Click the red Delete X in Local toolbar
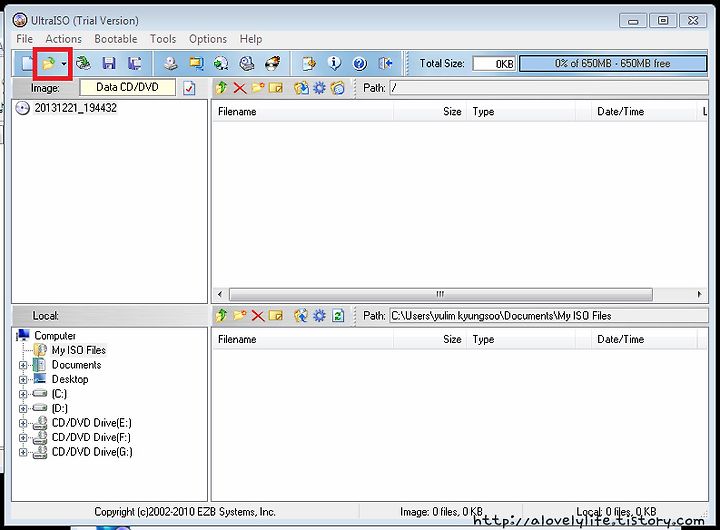This screenshot has width=720, height=530. (258, 316)
